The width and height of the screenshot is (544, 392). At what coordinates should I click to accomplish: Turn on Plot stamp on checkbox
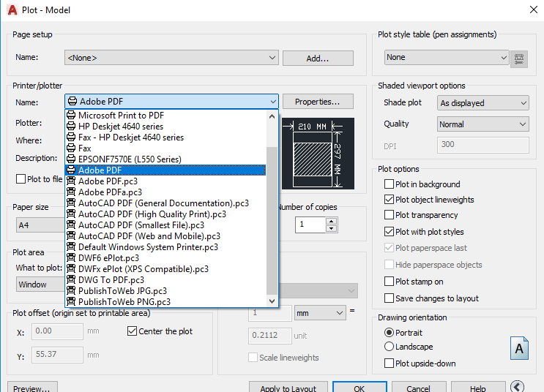390,282
